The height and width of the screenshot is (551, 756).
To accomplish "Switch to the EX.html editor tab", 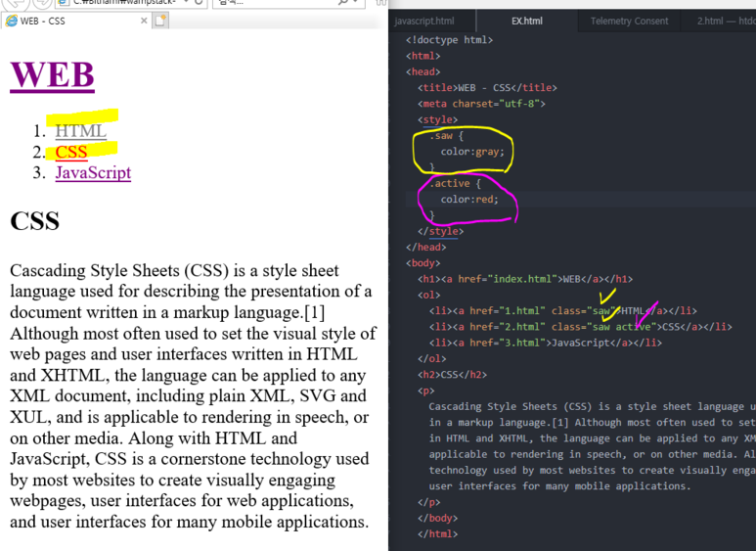I will (x=526, y=22).
